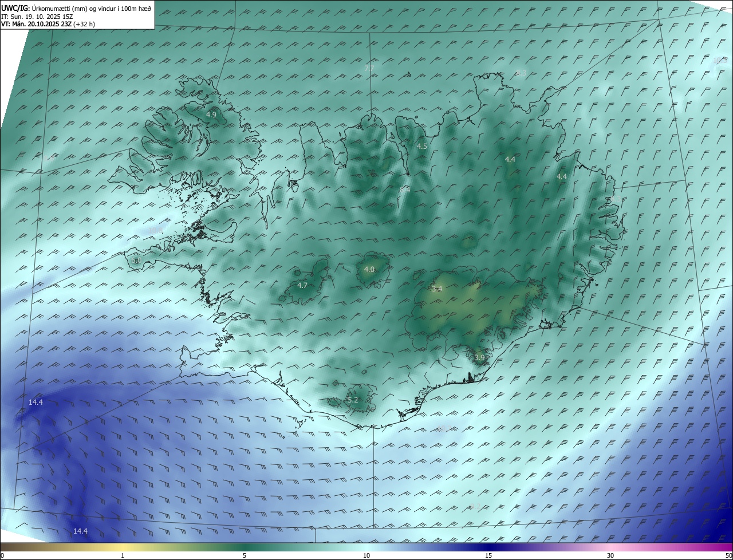
Task: Select the 1 tick on the colour scale
Action: pos(123,555)
